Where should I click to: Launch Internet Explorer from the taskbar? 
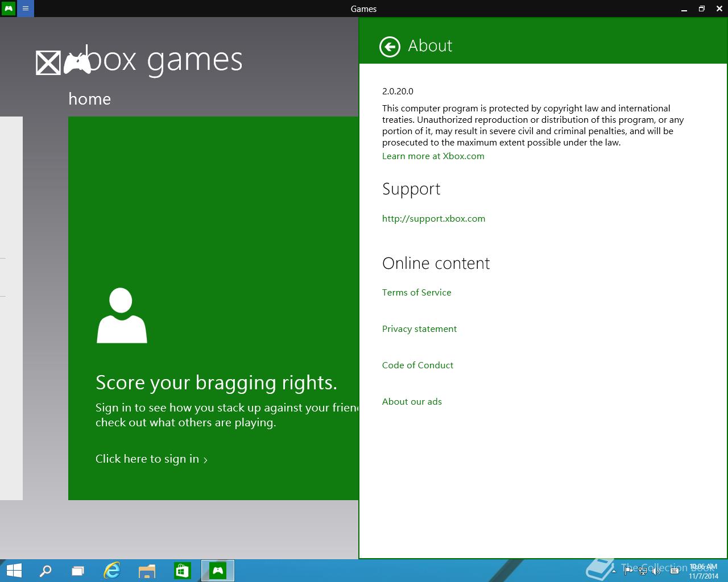coord(112,571)
